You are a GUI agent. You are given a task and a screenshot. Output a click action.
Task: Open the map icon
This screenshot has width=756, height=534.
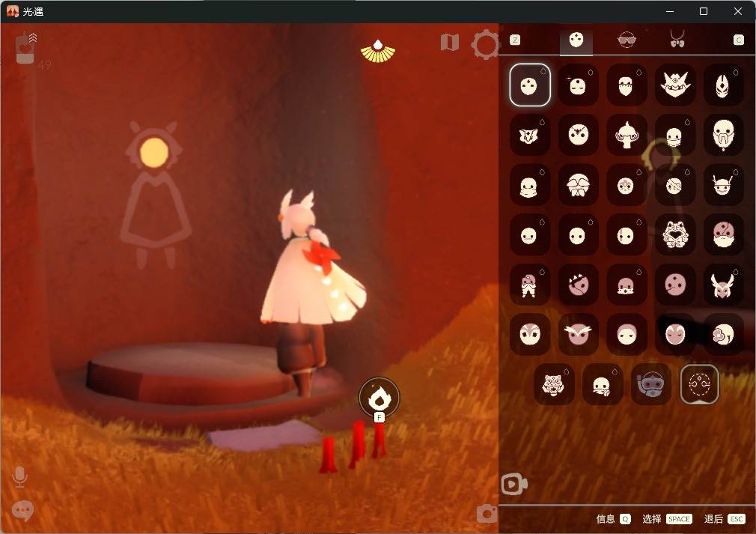pos(449,43)
